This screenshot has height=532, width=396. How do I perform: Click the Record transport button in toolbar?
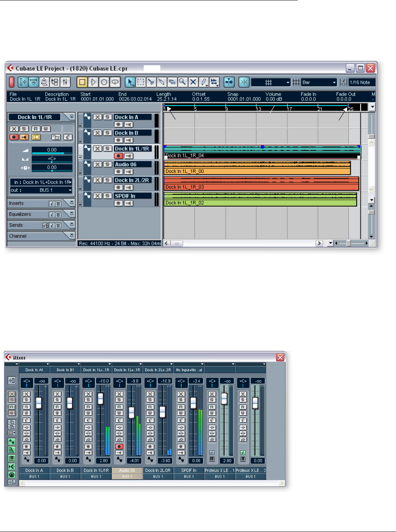point(104,82)
